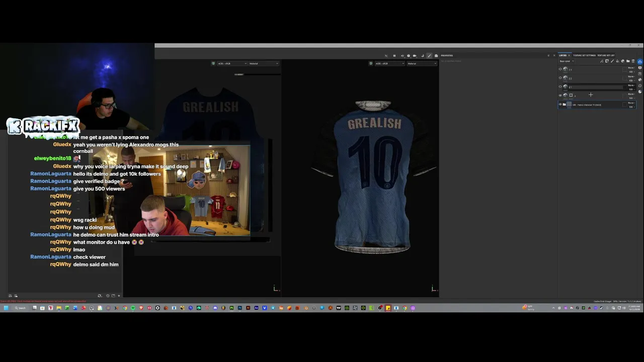The height and width of the screenshot is (362, 644).
Task: Click the sphere icon in the viewport toolbar
Action: coord(409,56)
